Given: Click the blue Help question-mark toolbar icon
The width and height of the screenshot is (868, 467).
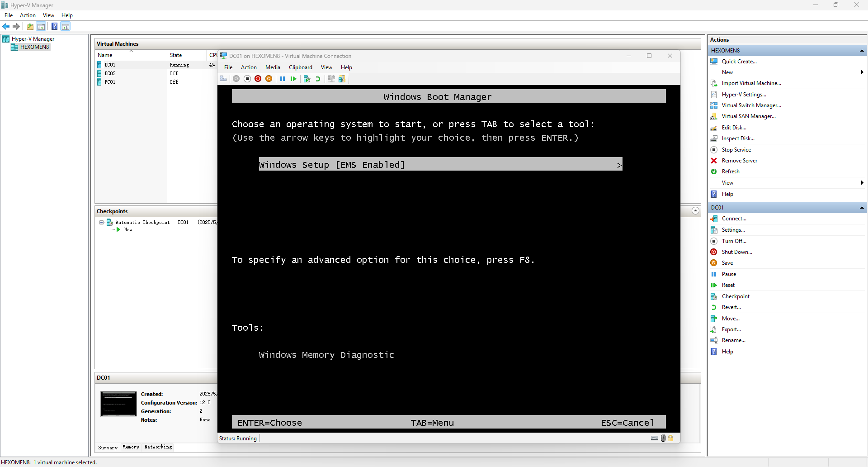Looking at the screenshot, I should click(54, 27).
